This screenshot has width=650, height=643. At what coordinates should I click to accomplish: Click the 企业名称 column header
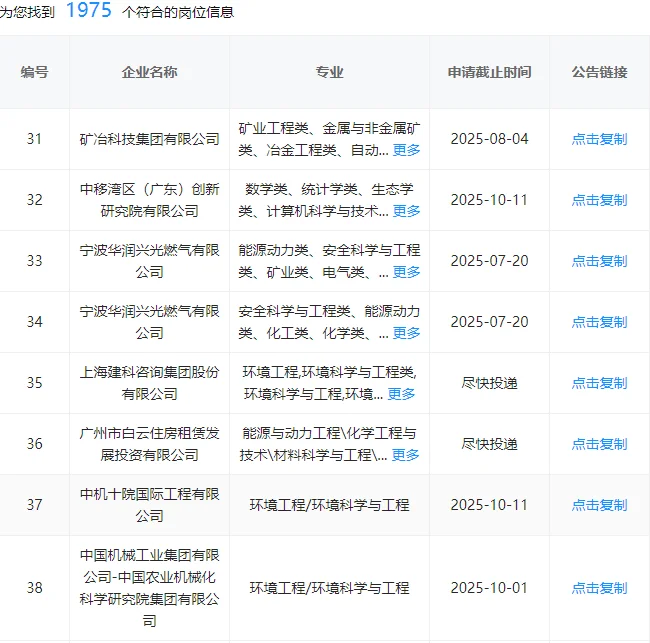[x=149, y=72]
